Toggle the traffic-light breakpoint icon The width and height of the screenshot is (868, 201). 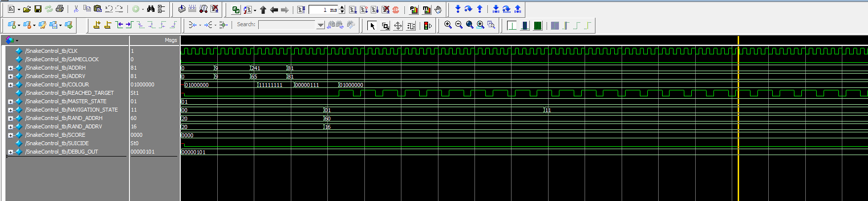coord(428,26)
